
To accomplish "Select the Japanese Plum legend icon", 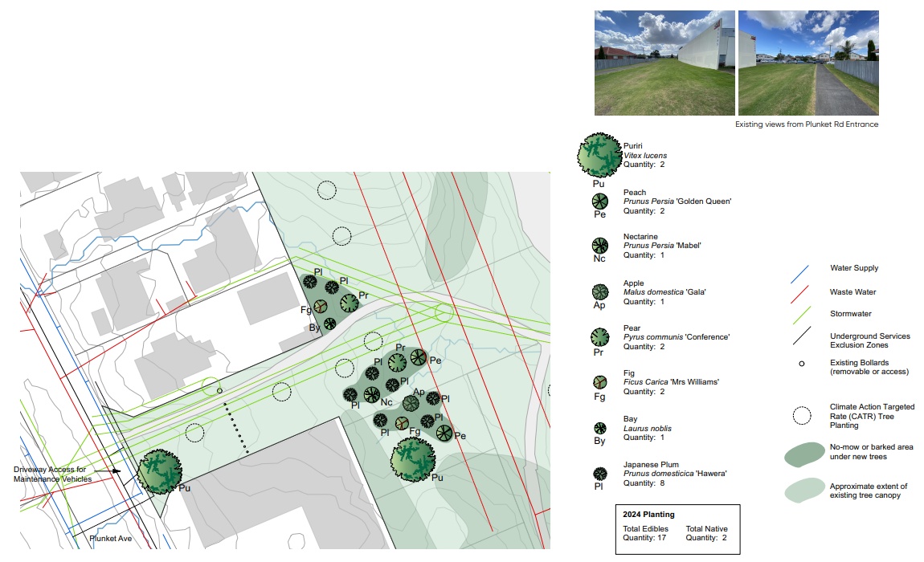I will point(599,474).
